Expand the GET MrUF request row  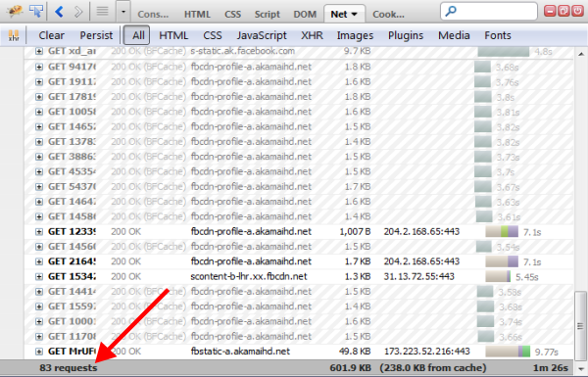pos(39,352)
